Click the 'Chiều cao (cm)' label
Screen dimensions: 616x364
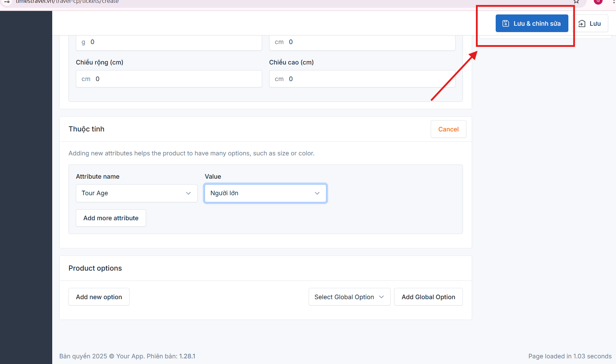(291, 62)
